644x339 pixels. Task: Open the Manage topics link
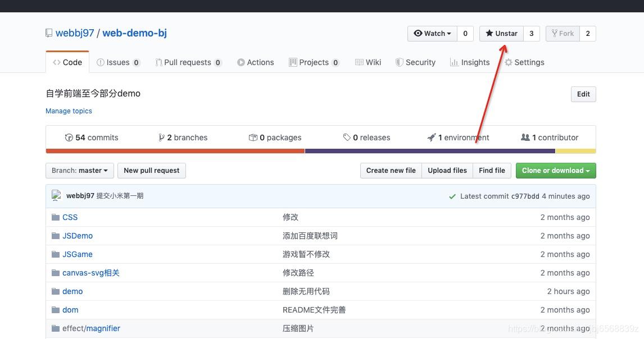coord(69,111)
